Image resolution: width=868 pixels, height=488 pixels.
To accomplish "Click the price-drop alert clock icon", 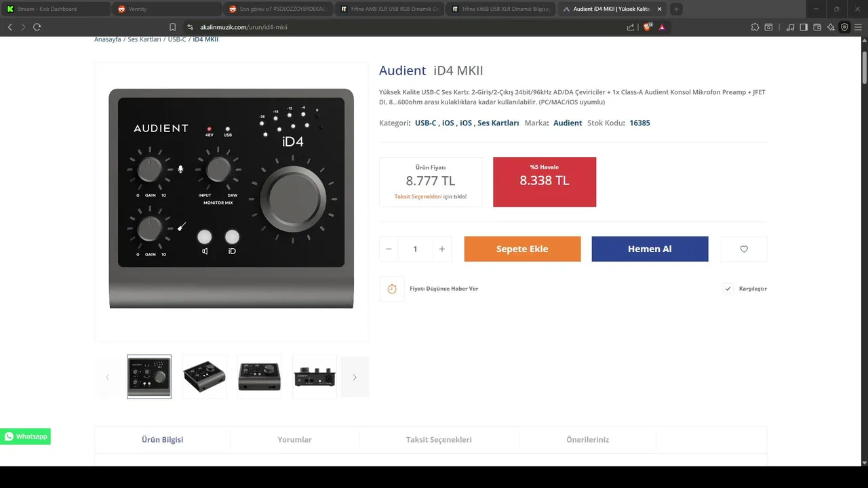I will click(392, 289).
